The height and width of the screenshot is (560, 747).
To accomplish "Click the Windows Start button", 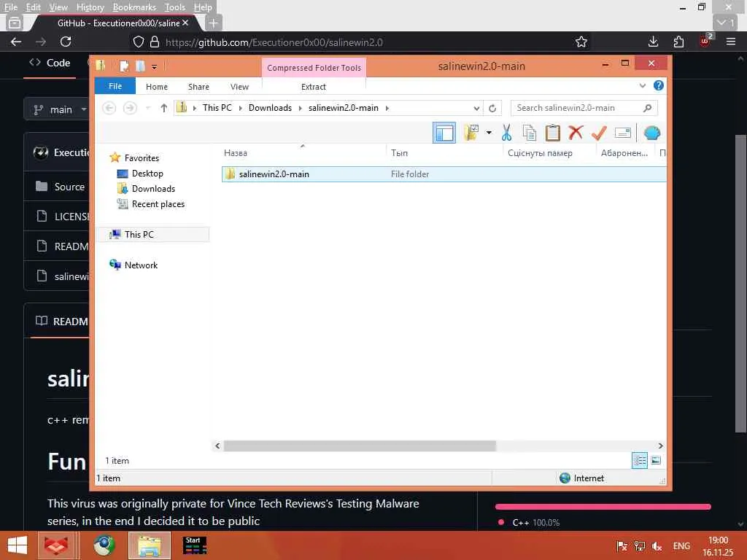I will coord(18,545).
